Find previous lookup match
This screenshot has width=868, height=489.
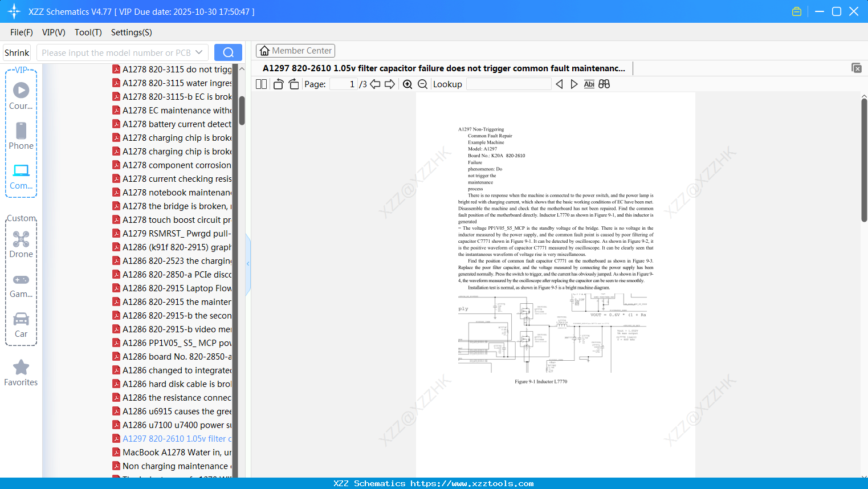click(559, 84)
